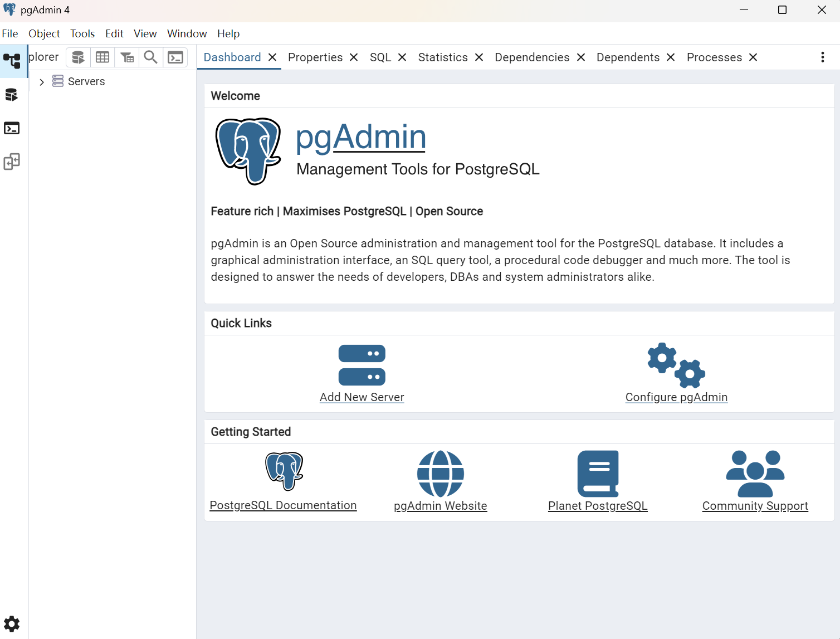Click the Getting Started section heading
840x639 pixels.
click(251, 432)
